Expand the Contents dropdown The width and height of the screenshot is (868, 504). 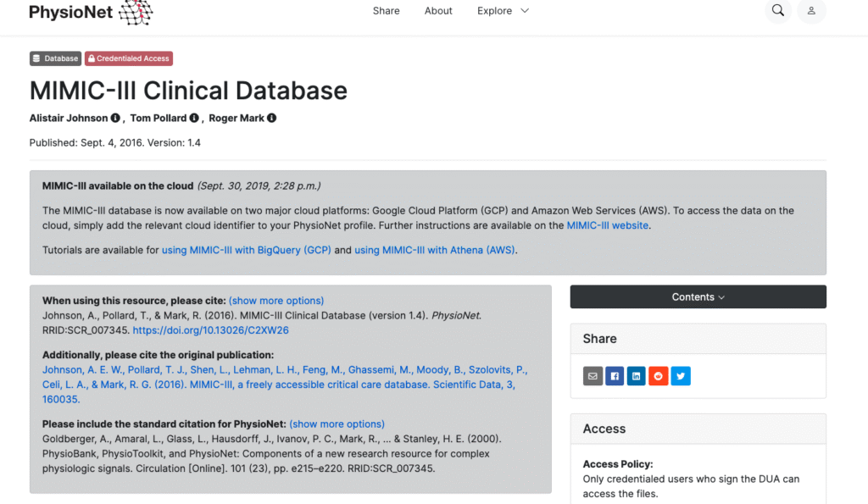[x=698, y=297]
